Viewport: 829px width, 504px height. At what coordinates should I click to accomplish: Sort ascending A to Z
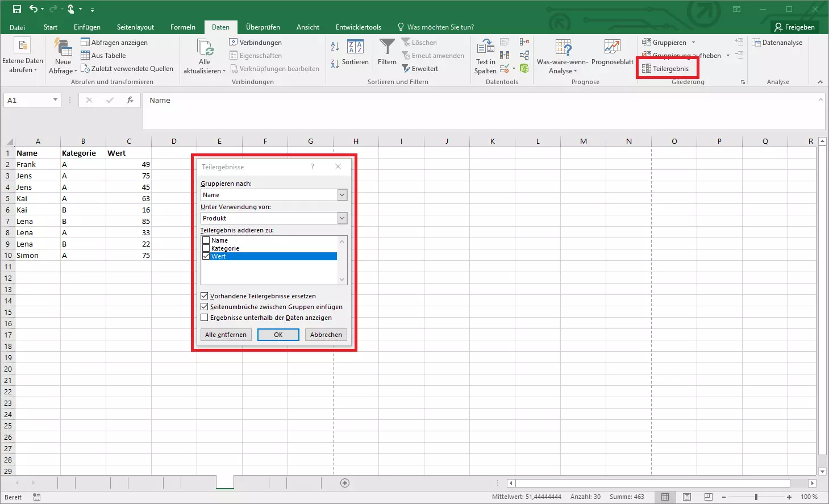tap(335, 46)
